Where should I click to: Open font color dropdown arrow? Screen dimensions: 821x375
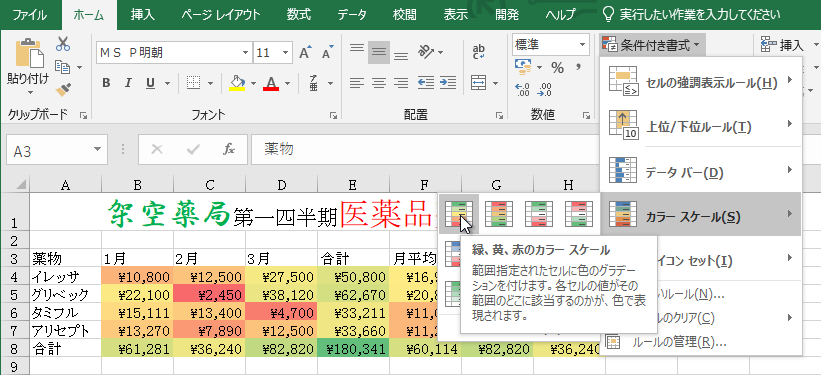click(287, 83)
